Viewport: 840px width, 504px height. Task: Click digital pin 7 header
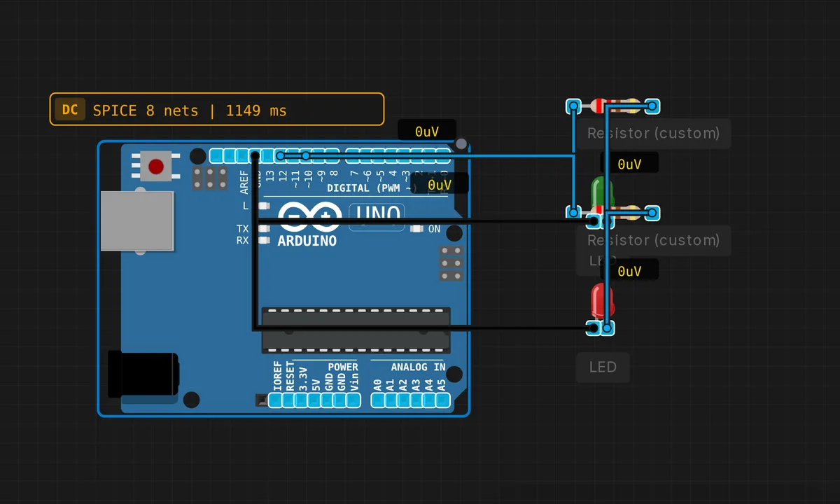tap(354, 155)
